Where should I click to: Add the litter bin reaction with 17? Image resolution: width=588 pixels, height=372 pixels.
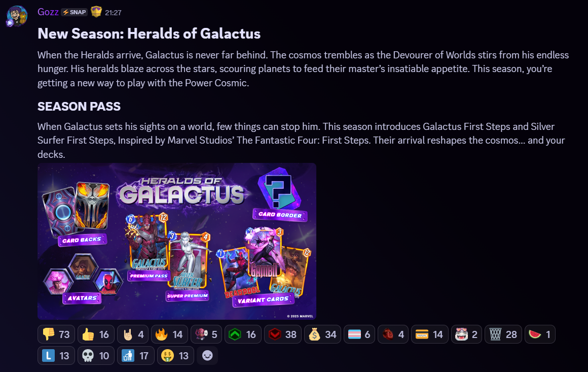point(136,355)
